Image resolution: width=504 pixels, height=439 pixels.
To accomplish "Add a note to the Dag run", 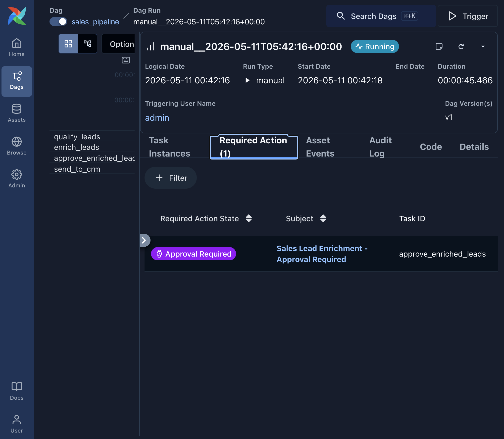I will coord(439,47).
